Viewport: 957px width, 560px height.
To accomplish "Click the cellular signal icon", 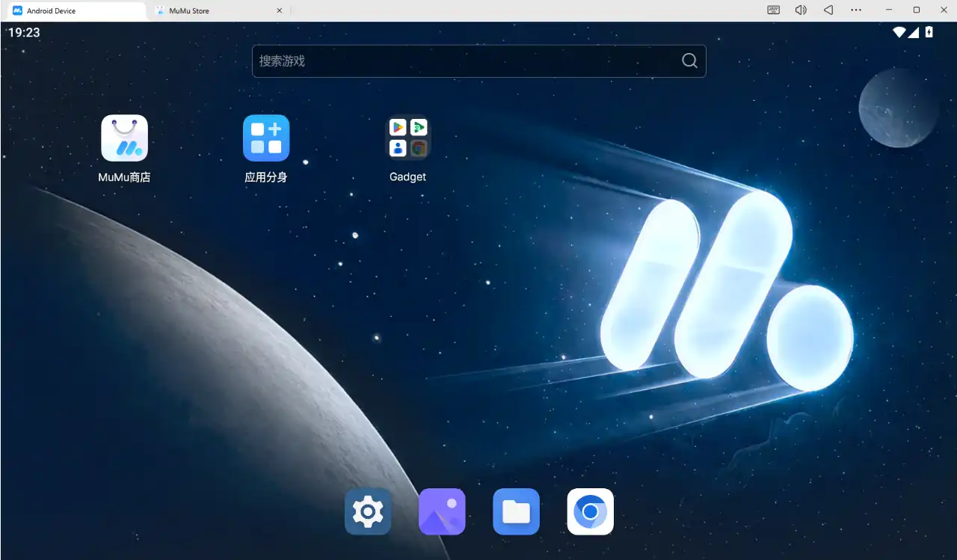I will pyautogui.click(x=914, y=32).
